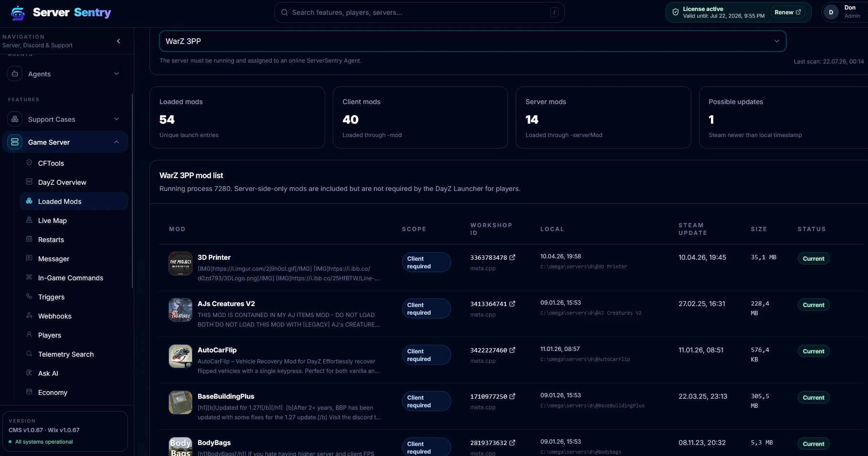868x456 pixels.
Task: Click the Players person icon
Action: click(x=29, y=335)
